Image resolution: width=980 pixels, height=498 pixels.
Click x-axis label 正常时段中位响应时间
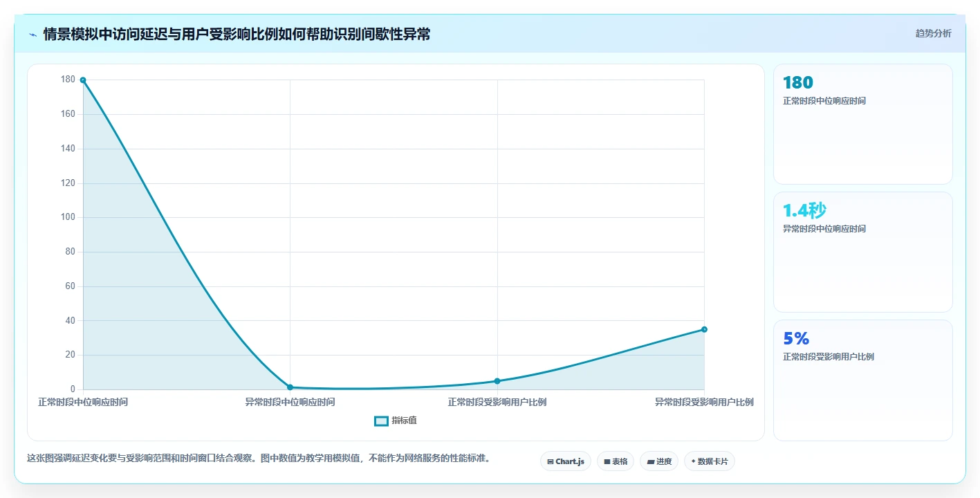pos(83,402)
